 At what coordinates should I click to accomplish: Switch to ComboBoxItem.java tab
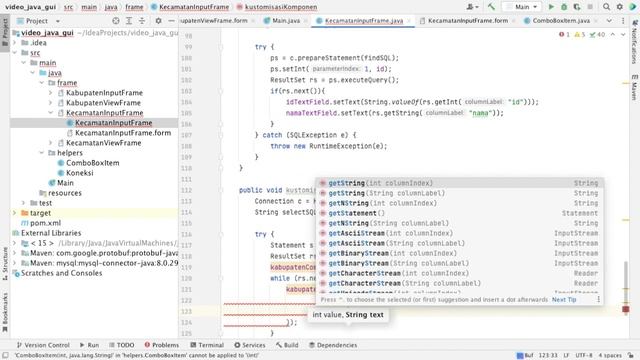[561, 21]
